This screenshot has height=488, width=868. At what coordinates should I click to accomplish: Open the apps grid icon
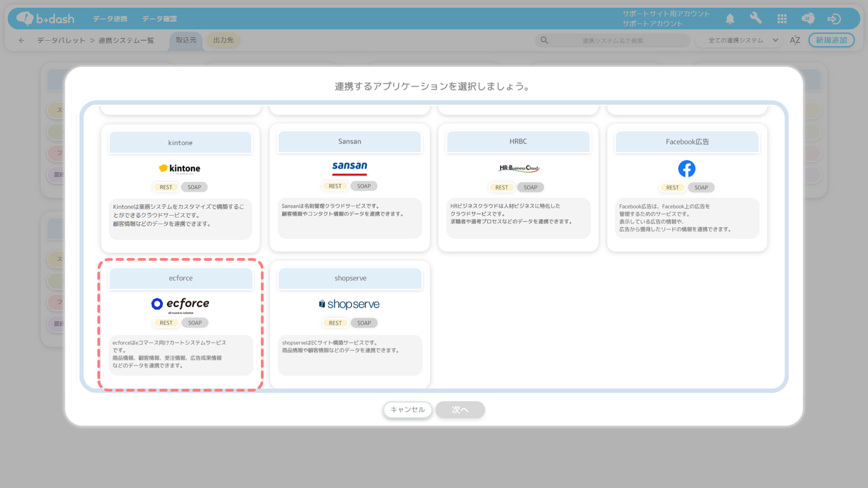click(782, 19)
